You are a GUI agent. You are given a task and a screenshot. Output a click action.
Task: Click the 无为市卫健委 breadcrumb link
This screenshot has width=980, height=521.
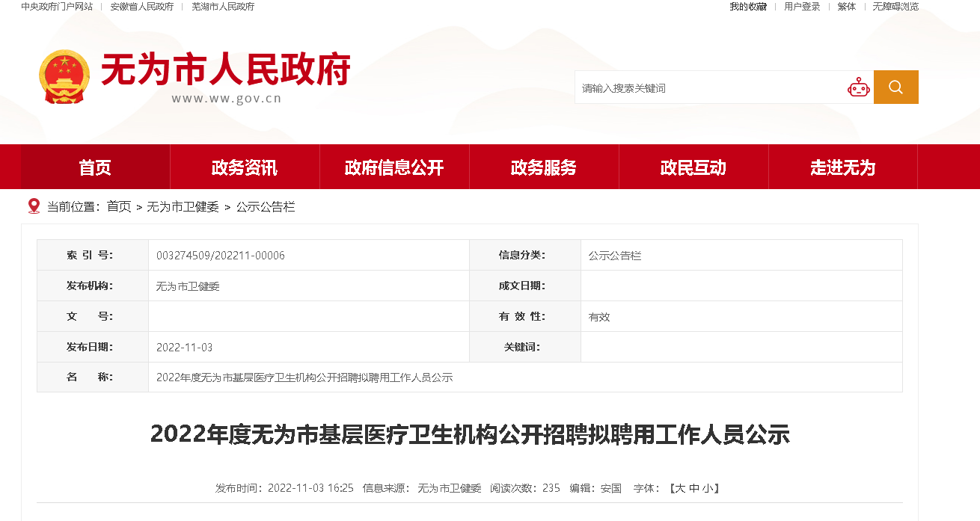coord(183,207)
